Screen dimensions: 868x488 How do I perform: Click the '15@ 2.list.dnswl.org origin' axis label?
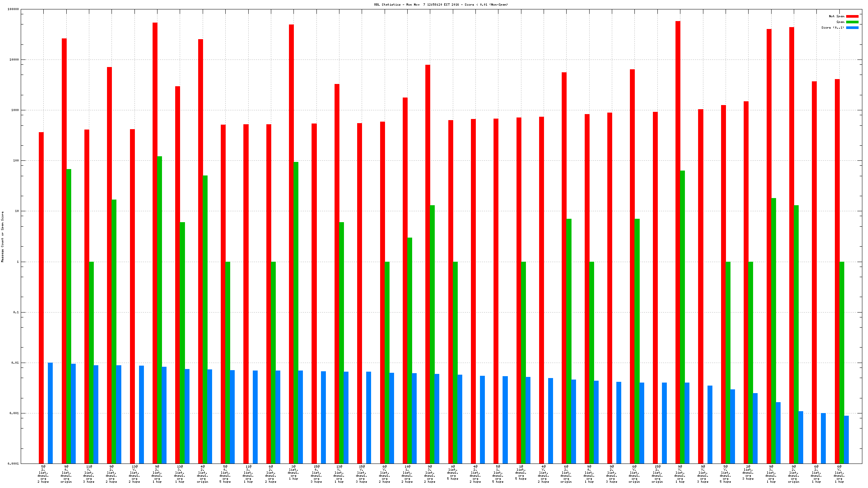pos(657,474)
